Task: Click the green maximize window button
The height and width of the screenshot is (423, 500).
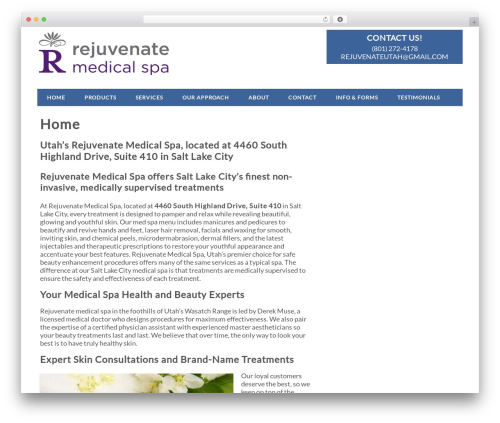Action: 44,19
